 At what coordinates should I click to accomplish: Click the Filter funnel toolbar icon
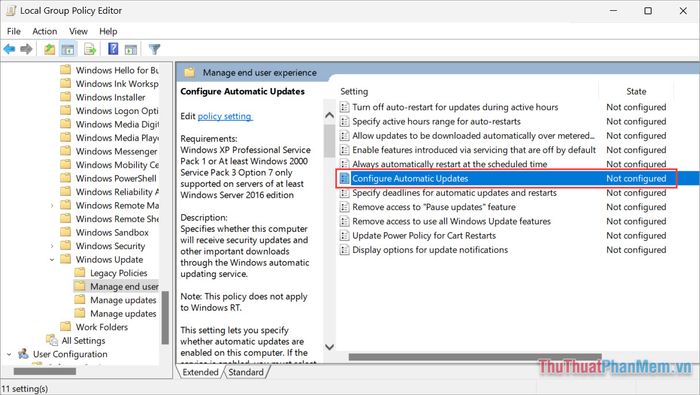[154, 49]
